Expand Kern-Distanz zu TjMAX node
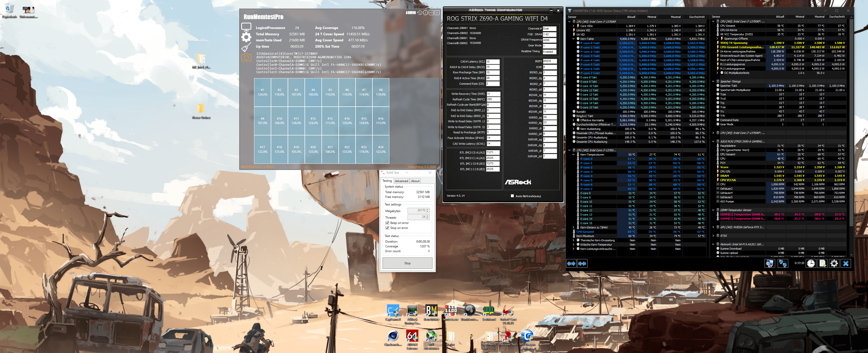The height and width of the screenshot is (353, 868). (574, 227)
